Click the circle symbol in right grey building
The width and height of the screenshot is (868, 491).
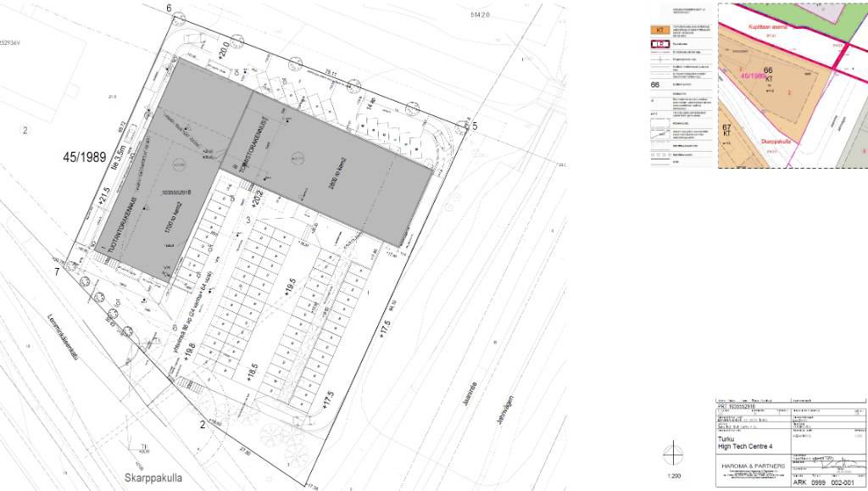[x=297, y=157]
